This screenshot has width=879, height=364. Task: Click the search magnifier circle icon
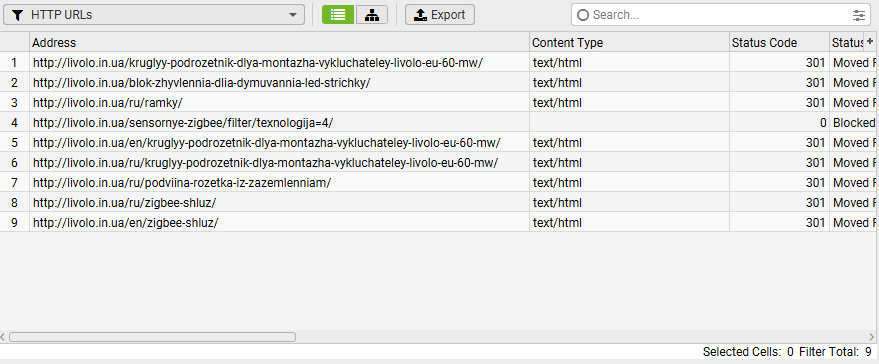tap(583, 15)
